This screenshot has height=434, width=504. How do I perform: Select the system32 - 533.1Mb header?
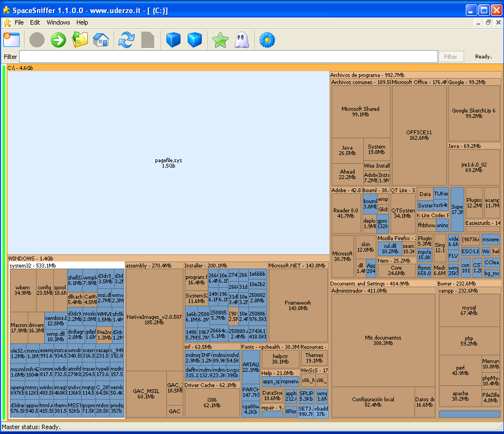67,266
